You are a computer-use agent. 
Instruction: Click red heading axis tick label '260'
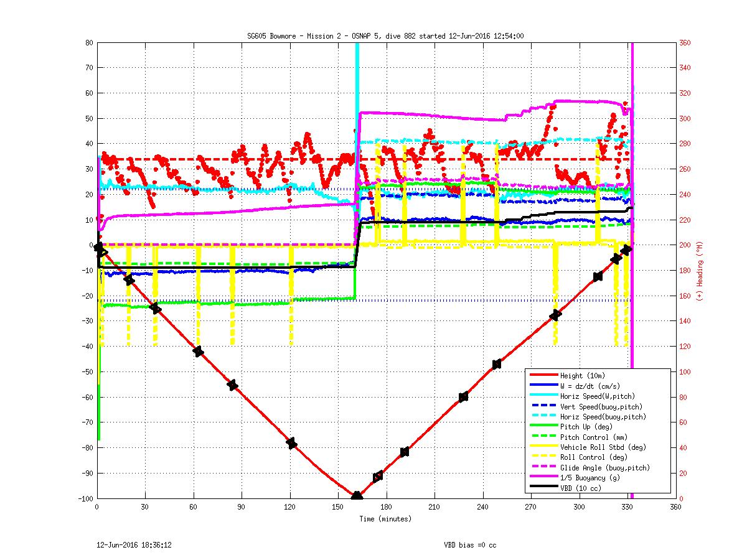(x=685, y=169)
